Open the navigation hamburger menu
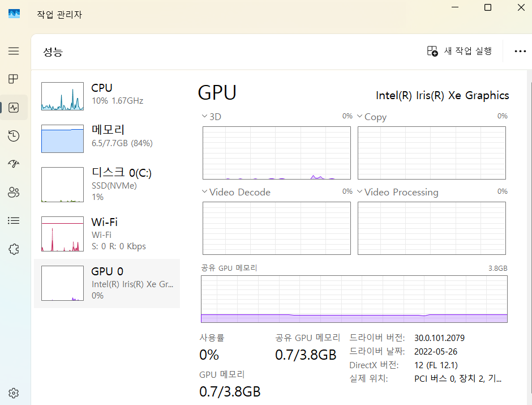This screenshot has height=405, width=532. 14,51
